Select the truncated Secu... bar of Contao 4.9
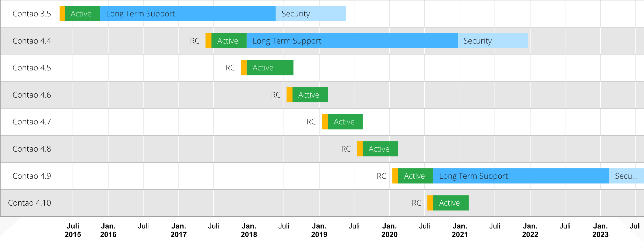Image resolution: width=644 pixels, height=248 pixels. tap(626, 176)
